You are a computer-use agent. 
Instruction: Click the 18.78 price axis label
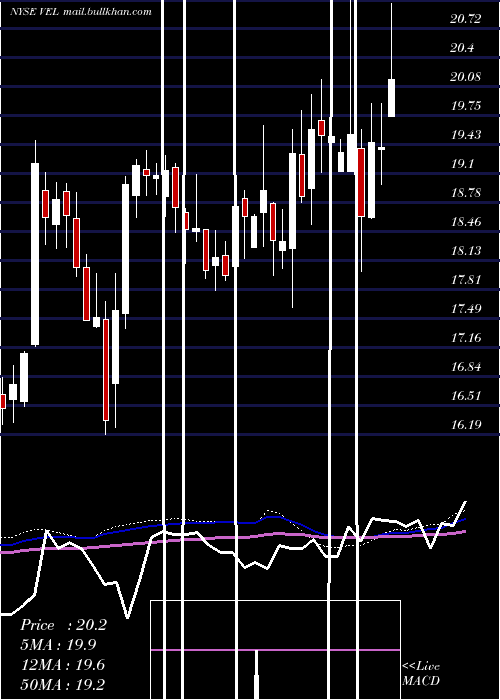pyautogui.click(x=466, y=193)
